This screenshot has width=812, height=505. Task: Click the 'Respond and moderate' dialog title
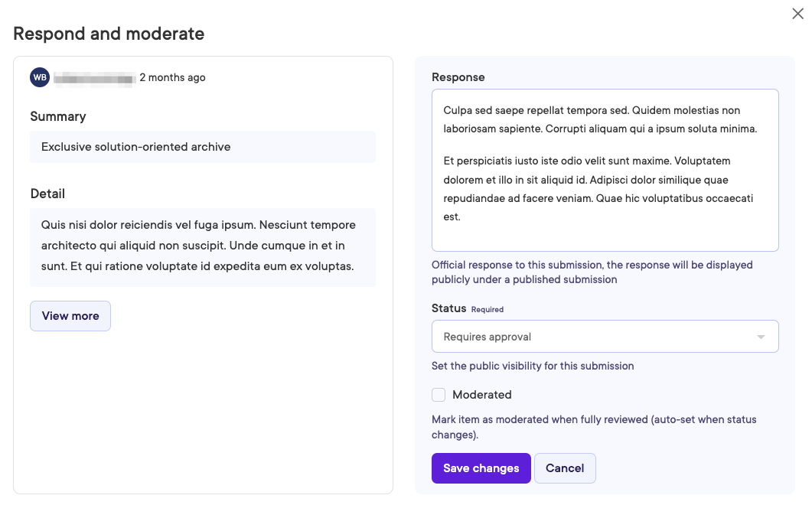pos(109,34)
